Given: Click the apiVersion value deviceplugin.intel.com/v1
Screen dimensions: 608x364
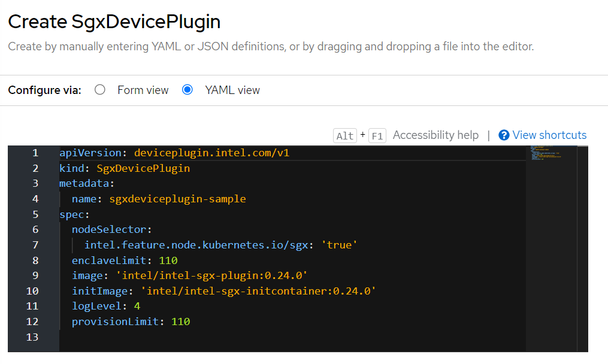Looking at the screenshot, I should (x=211, y=153).
